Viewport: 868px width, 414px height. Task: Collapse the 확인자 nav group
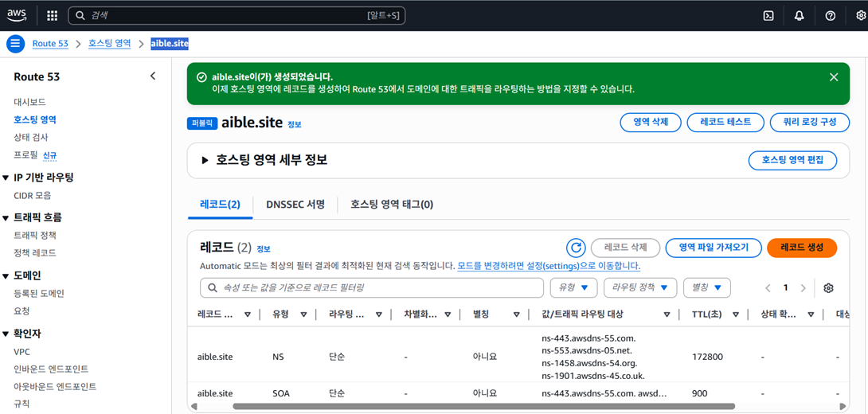[x=6, y=334]
